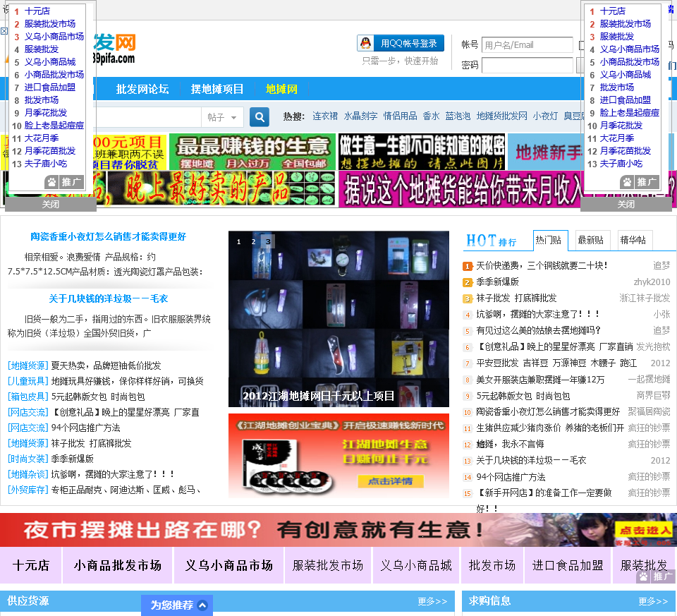Open hot post 糟摊，我永不言悔
Viewport: 677px width, 616px height.
510,444
